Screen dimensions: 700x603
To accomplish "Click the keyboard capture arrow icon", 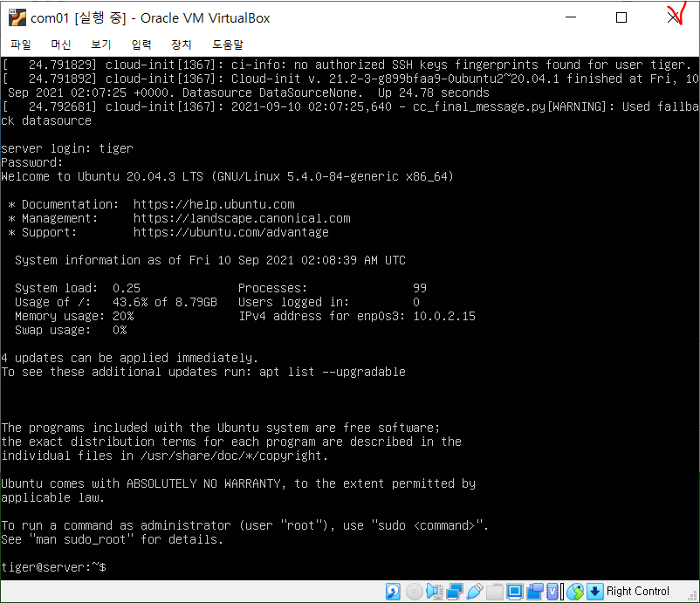I will (595, 592).
